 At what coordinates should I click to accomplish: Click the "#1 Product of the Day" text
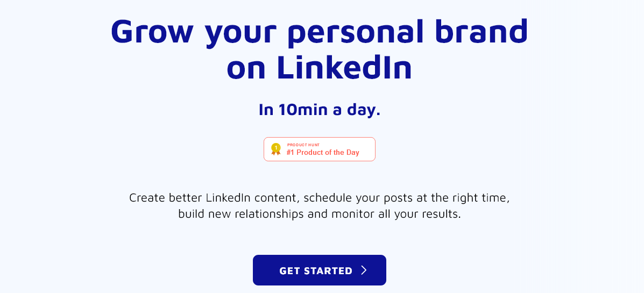pyautogui.click(x=323, y=153)
